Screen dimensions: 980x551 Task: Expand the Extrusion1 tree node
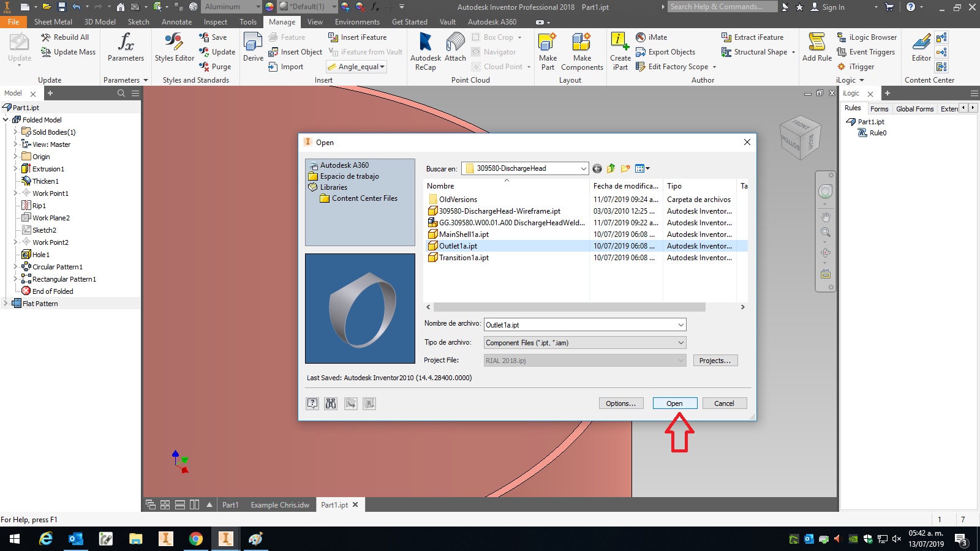click(15, 169)
